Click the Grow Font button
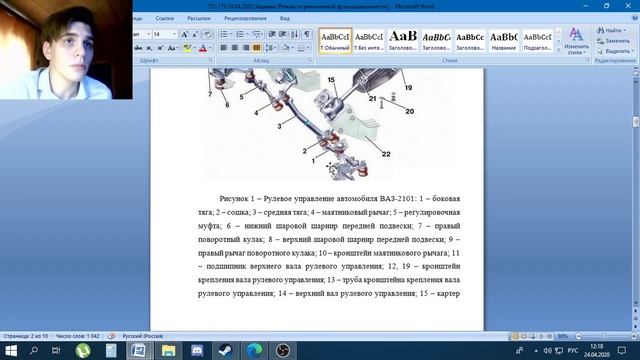This screenshot has width=640, height=360. [184, 34]
